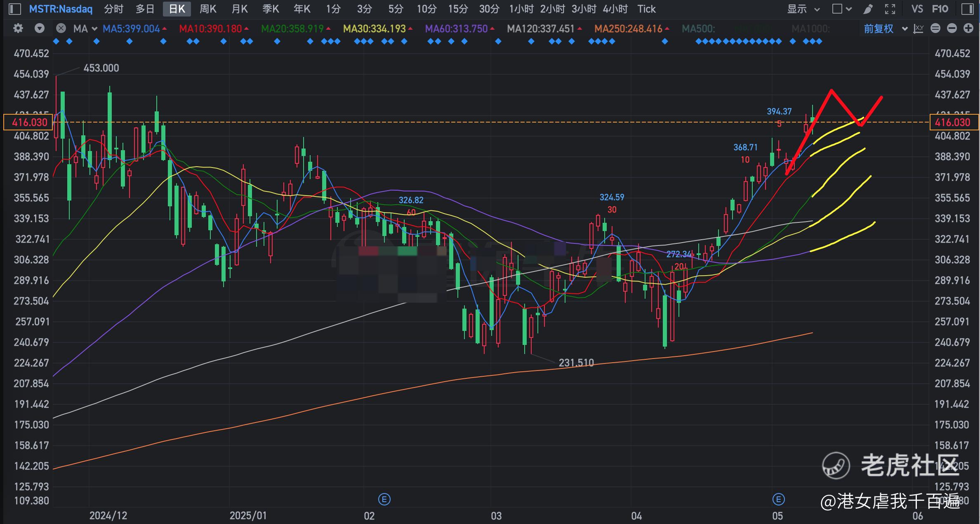This screenshot has height=524, width=980.
Task: Click the 394.37 MA cross label
Action: 779,111
